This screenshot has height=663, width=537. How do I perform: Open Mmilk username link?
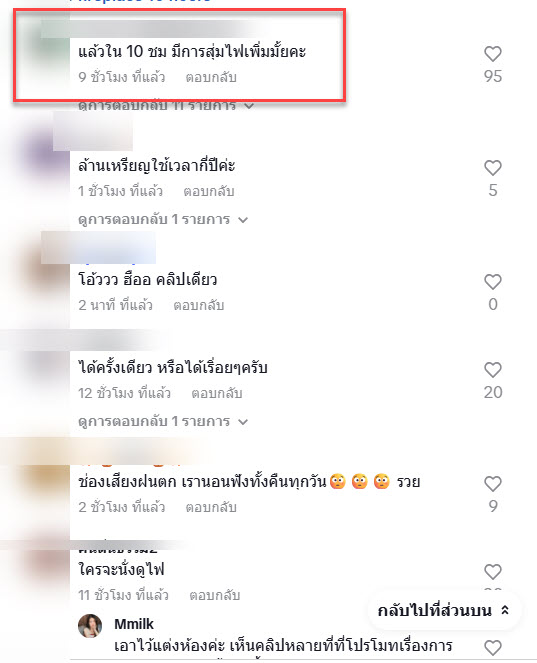[134, 624]
